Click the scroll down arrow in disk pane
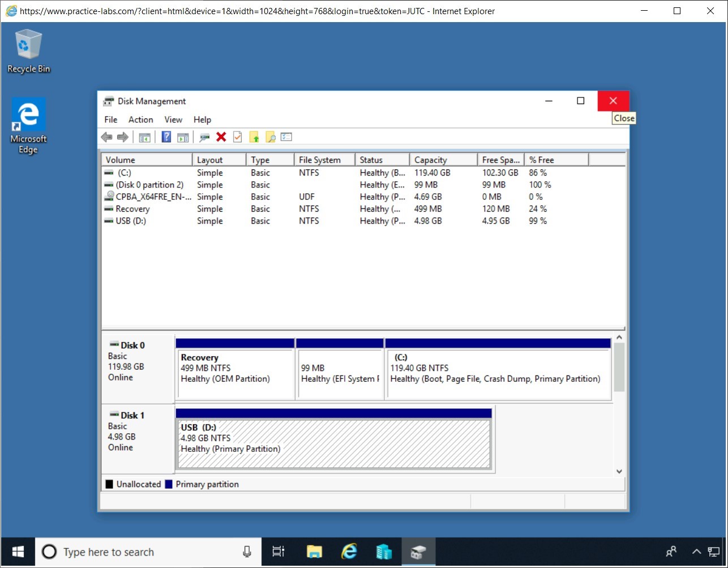This screenshot has height=568, width=728. click(619, 471)
